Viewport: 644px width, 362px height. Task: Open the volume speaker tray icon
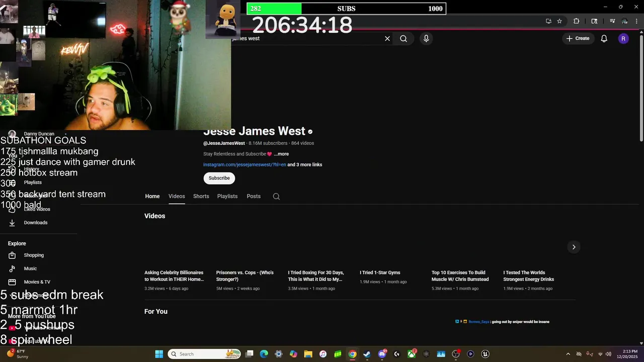[608, 354]
